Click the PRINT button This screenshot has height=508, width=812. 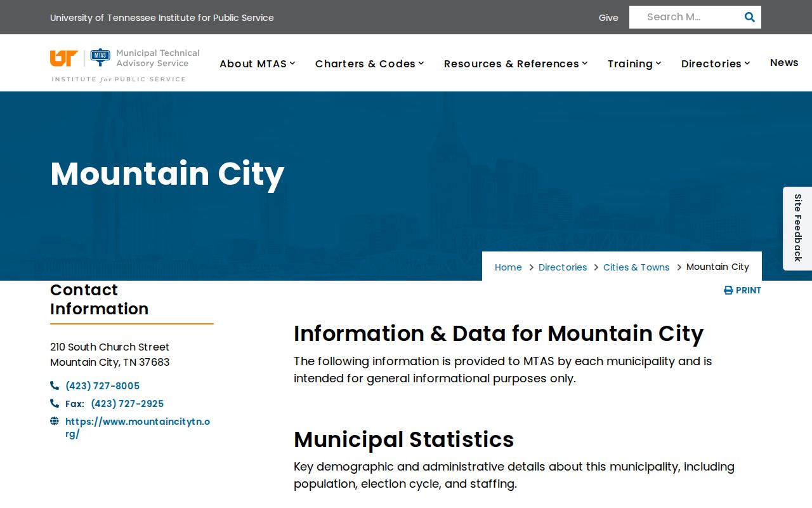(742, 290)
